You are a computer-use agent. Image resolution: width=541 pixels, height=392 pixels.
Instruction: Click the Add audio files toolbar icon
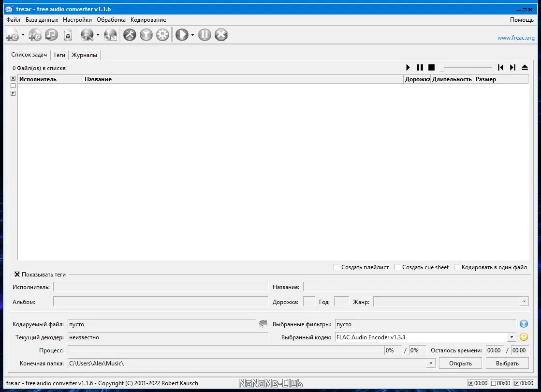tap(13, 35)
